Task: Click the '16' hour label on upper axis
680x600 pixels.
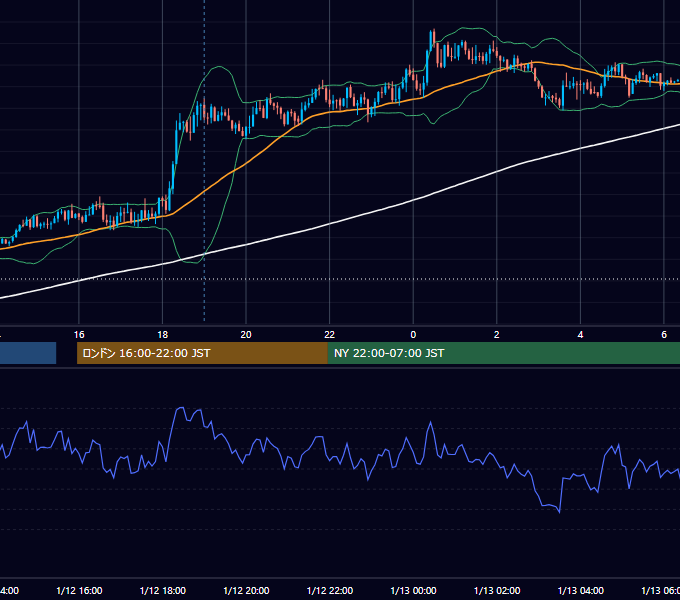Action: coord(79,335)
